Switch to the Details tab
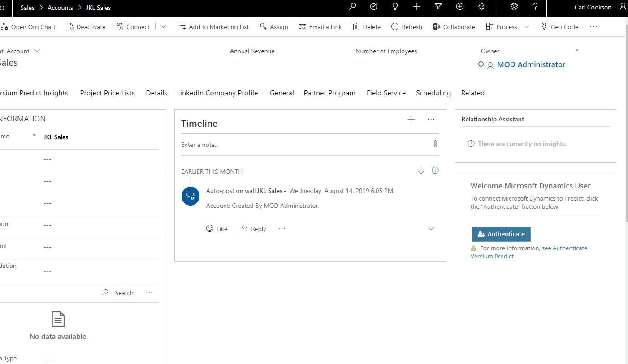This screenshot has width=628, height=364. pos(156,93)
